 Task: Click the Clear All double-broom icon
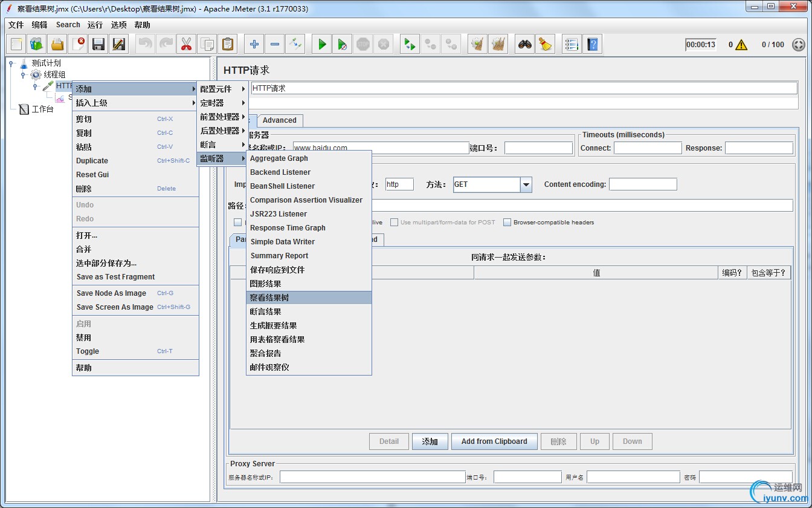(x=498, y=44)
